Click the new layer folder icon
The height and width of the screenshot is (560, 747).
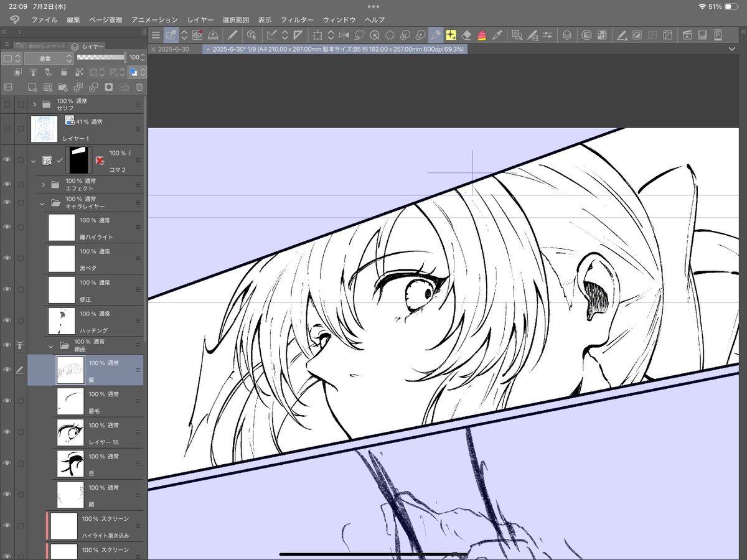pyautogui.click(x=63, y=87)
